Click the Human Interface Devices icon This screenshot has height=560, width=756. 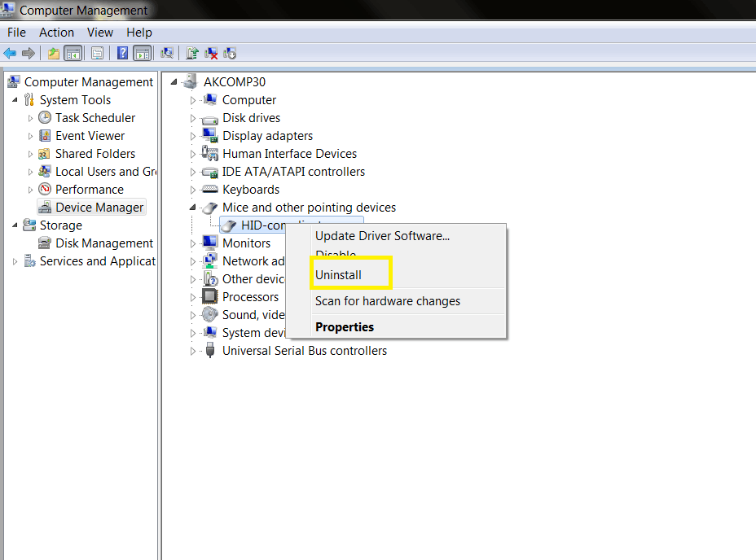(x=210, y=153)
